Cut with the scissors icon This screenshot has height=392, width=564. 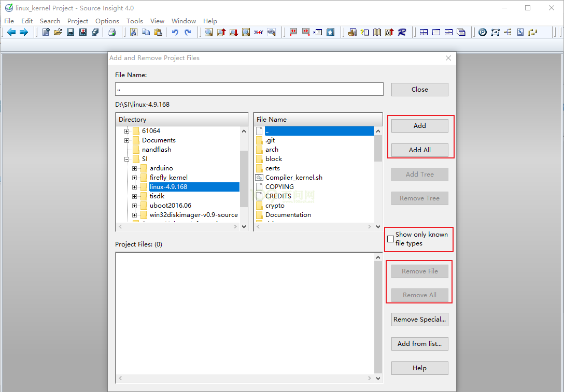(133, 32)
